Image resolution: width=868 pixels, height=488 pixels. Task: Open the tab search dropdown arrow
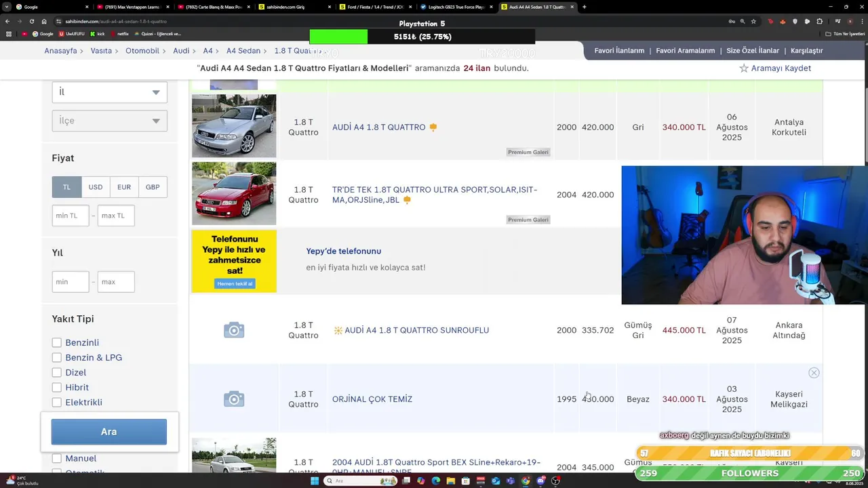coord(7,7)
